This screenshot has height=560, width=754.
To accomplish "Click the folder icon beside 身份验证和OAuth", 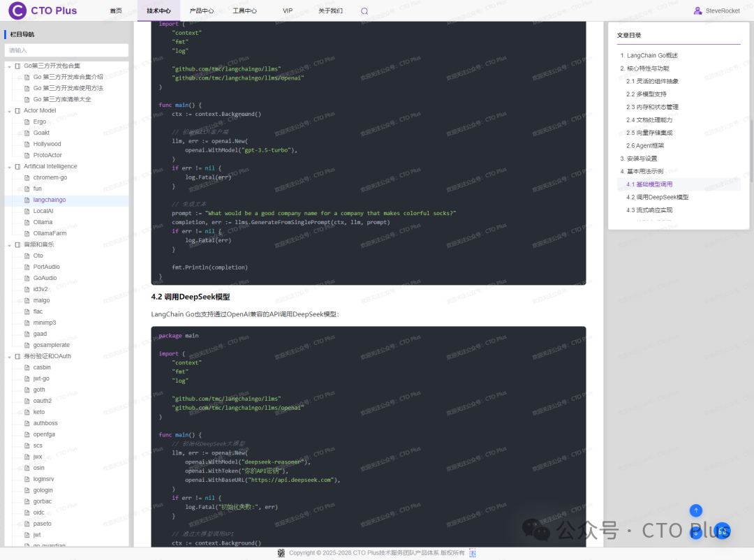I will (x=17, y=357).
